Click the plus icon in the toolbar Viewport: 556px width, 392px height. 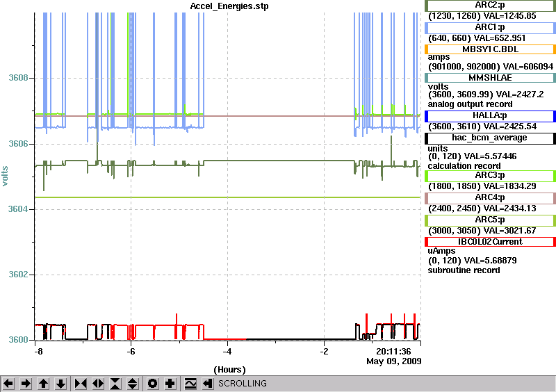170,384
